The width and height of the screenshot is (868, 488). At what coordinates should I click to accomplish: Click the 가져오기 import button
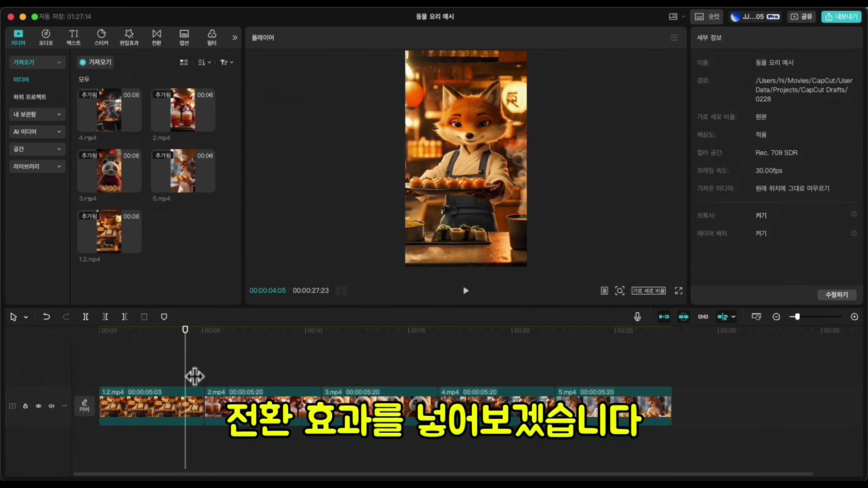click(95, 62)
